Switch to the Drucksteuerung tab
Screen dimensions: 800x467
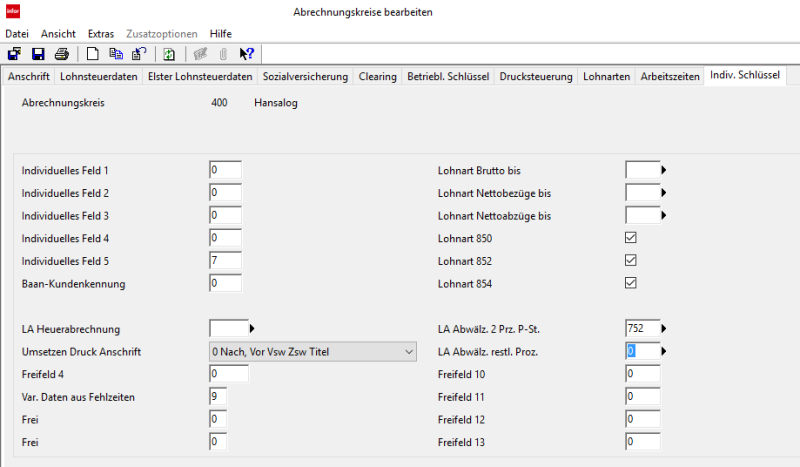tap(536, 77)
